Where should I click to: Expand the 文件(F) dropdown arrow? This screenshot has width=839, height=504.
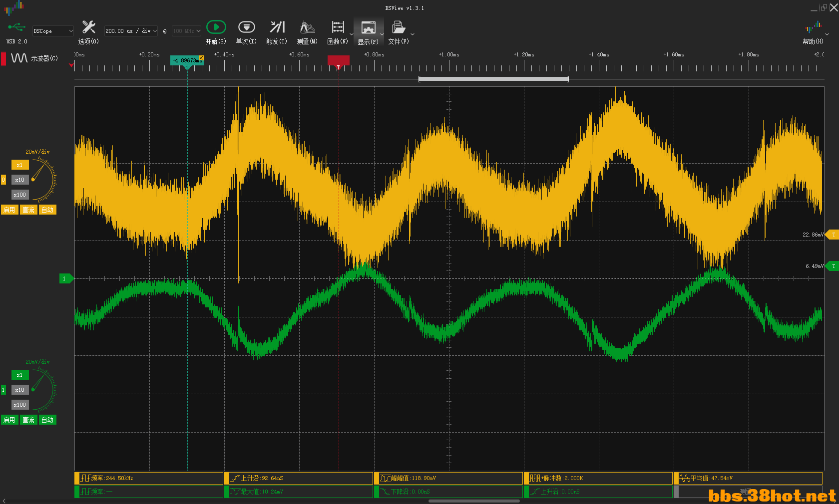[413, 34]
